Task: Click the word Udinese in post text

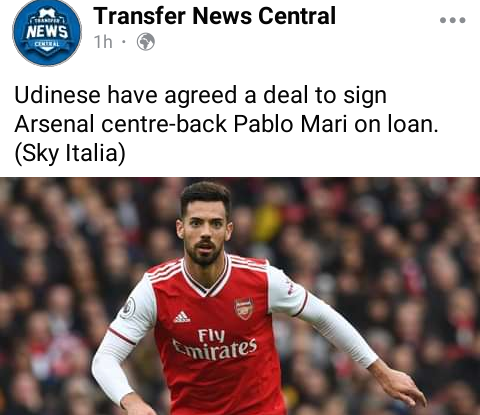Action: coord(57,95)
